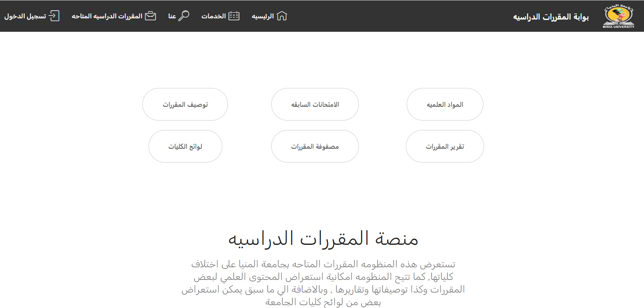This screenshot has width=644, height=308.
Task: Open the عنا about menu label
Action: (172, 16)
